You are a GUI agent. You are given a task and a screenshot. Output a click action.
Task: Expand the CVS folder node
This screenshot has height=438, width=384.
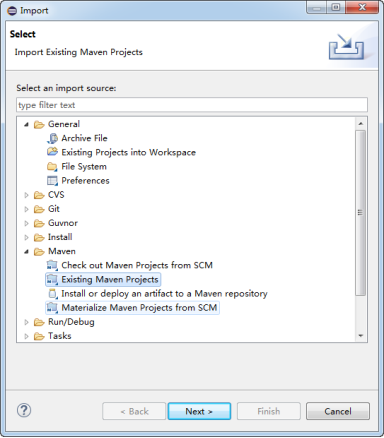point(26,195)
